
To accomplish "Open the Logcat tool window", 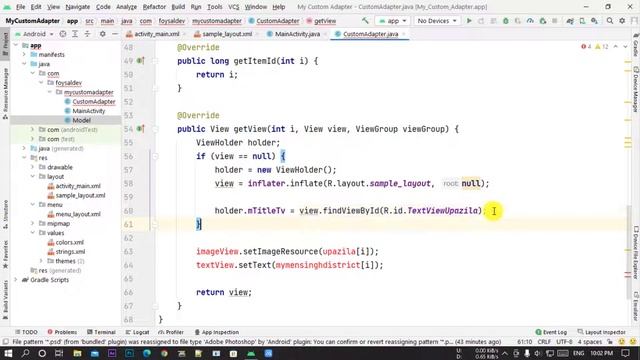I will 137,332.
